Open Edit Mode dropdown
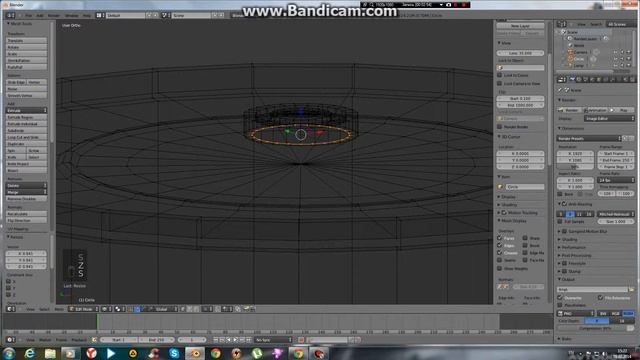 click(x=84, y=309)
